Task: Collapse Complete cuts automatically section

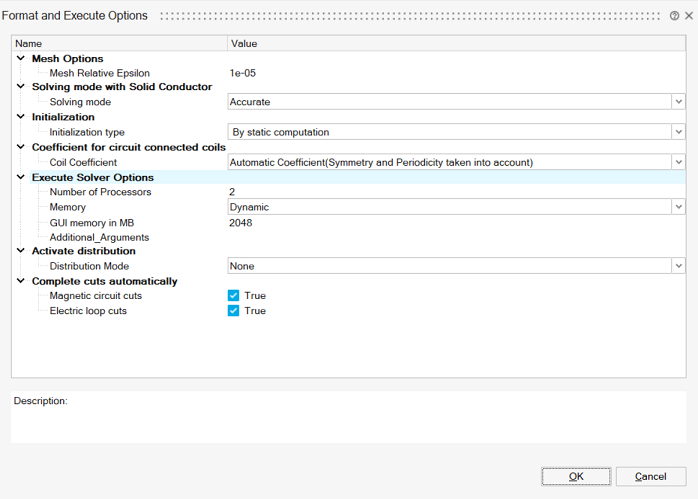Action: tap(20, 281)
